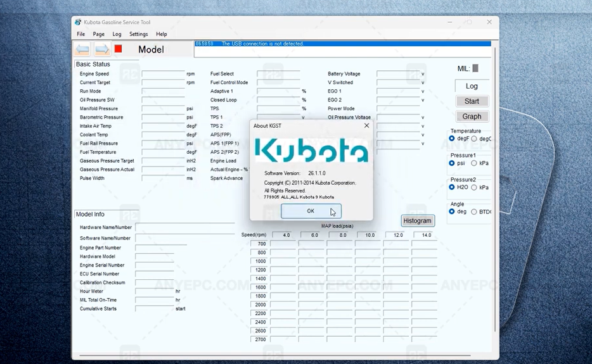
Task: Click the Start logging button
Action: point(472,101)
